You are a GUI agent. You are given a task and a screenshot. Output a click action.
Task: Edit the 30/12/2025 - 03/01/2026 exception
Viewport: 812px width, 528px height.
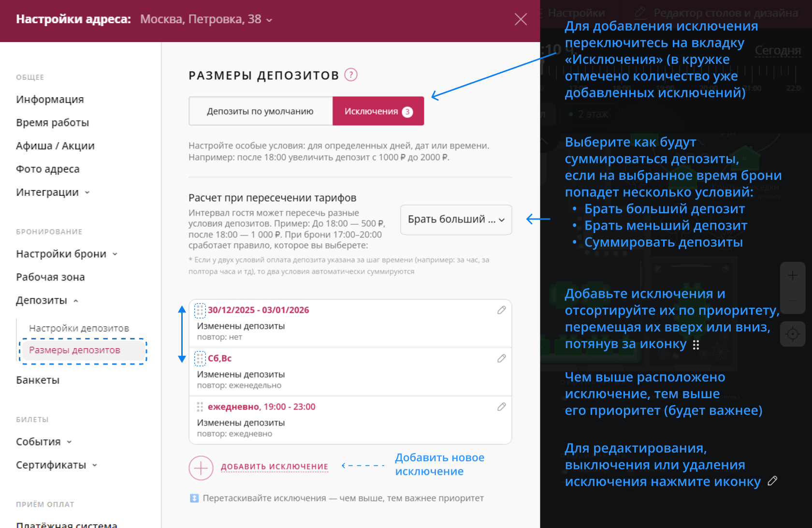pos(501,310)
